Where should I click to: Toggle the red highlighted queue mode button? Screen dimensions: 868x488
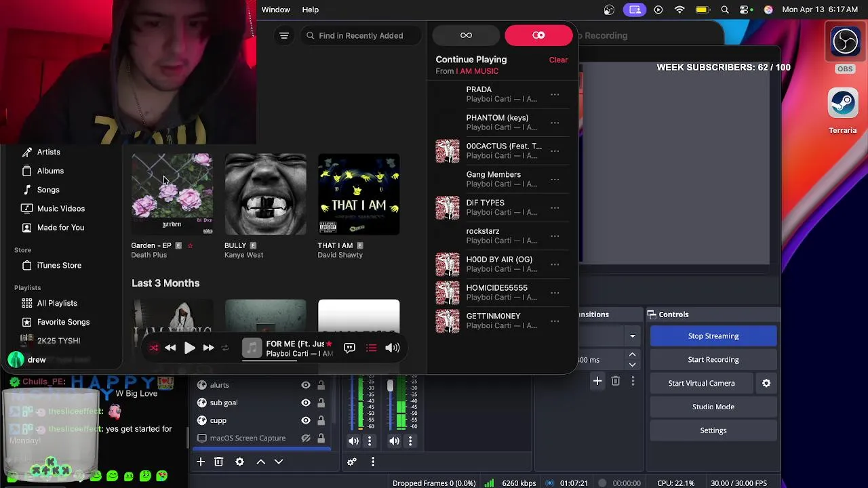point(538,35)
